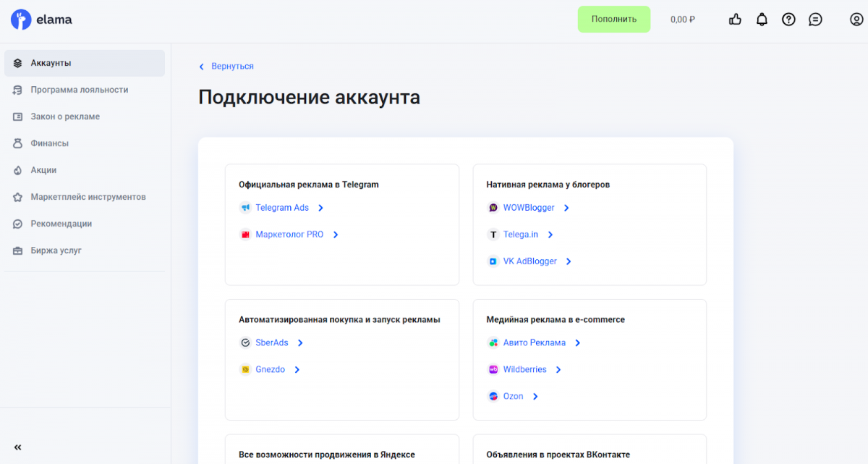The height and width of the screenshot is (464, 868).
Task: Click chevron next to VK AdBlogger
Action: click(x=569, y=261)
